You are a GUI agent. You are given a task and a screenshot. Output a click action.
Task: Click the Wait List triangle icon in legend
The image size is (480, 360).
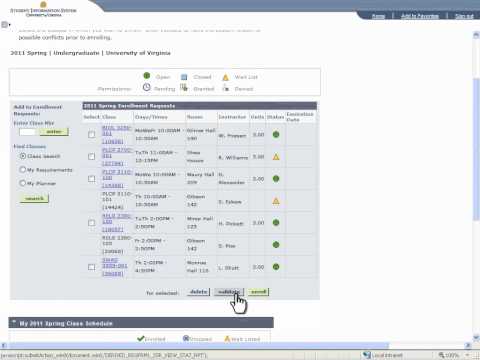[226, 77]
